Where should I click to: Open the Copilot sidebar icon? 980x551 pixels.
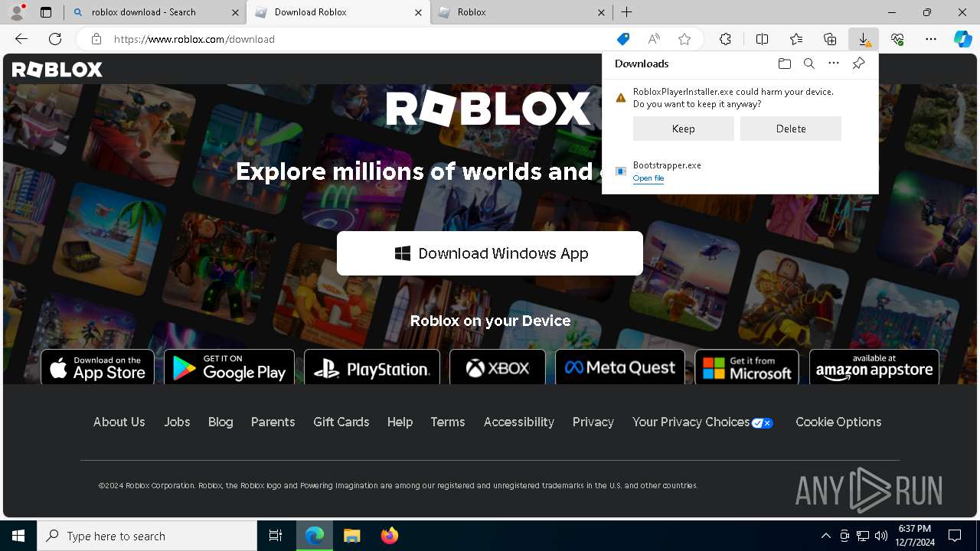(x=962, y=39)
